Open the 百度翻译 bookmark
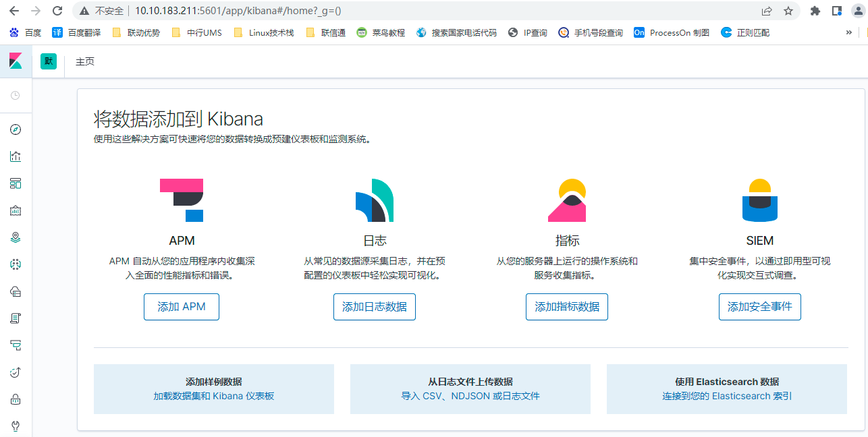868x437 pixels. point(76,32)
